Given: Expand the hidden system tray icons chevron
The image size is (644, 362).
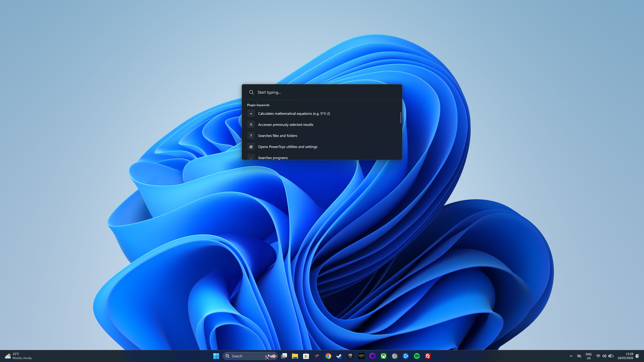Looking at the screenshot, I should pos(571,356).
